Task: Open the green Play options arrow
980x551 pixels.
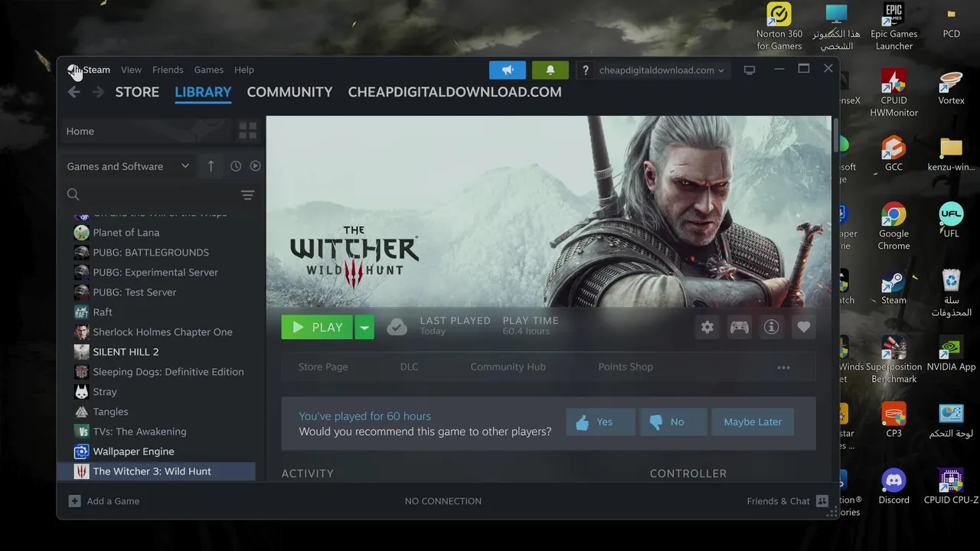Action: point(364,327)
